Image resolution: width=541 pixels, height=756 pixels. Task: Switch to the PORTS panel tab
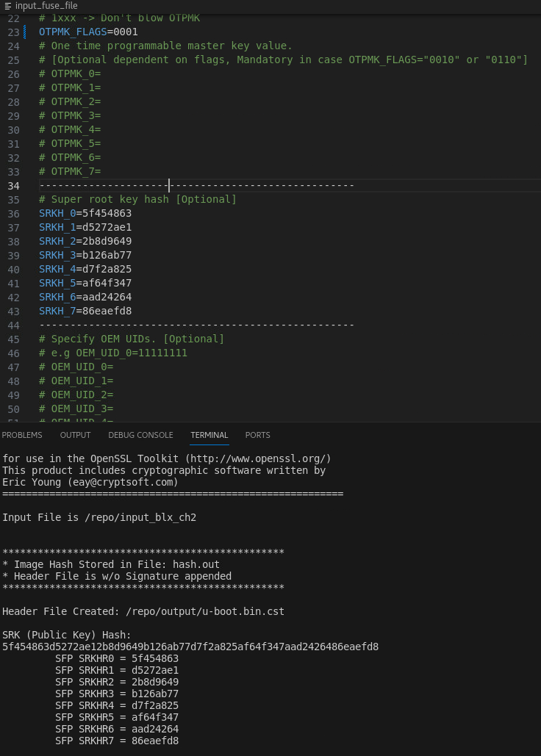coord(257,435)
